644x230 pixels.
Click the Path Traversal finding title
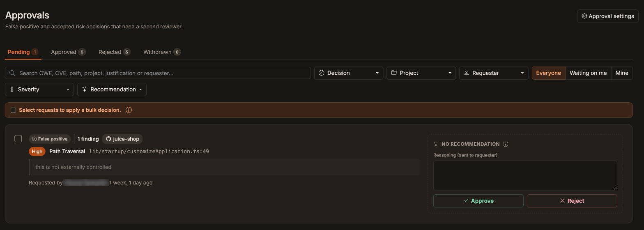(x=67, y=152)
